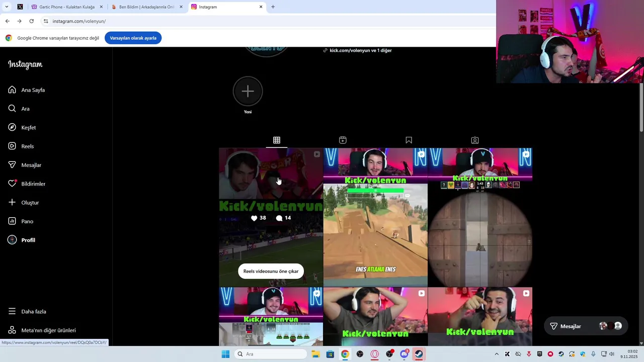
Task: Open the floating Mesajlar chat button
Action: coord(586,326)
